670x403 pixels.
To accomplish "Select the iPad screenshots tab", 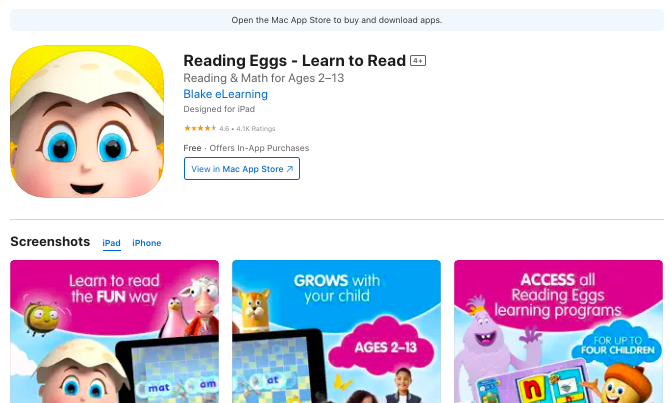I will point(112,243).
